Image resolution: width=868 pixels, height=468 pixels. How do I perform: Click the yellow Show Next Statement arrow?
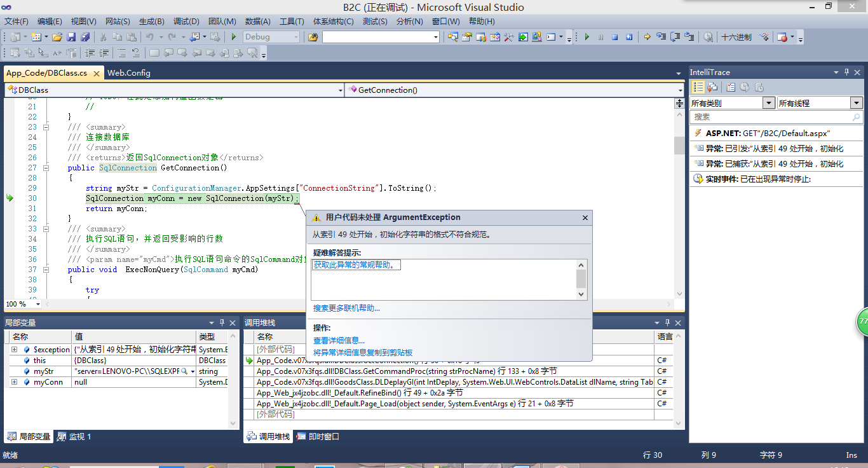click(x=648, y=37)
